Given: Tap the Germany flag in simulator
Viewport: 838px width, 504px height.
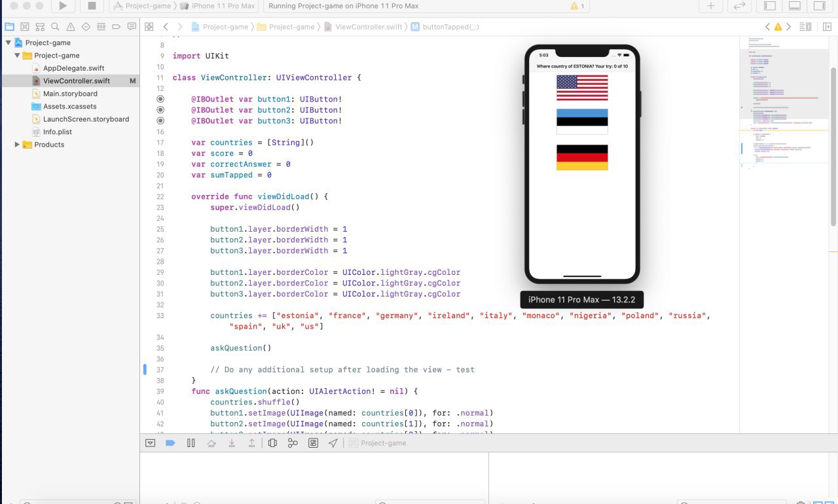Looking at the screenshot, I should click(582, 157).
